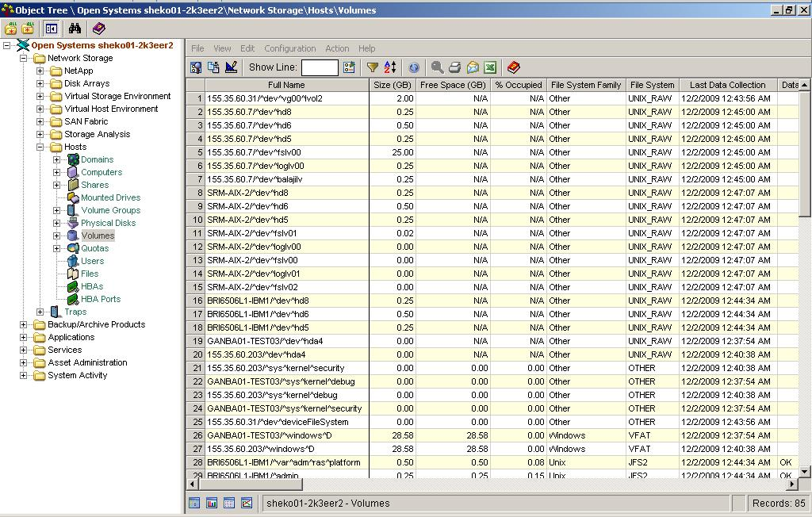Expand the Disk Arrays tree node
The height and width of the screenshot is (517, 812).
(x=40, y=83)
